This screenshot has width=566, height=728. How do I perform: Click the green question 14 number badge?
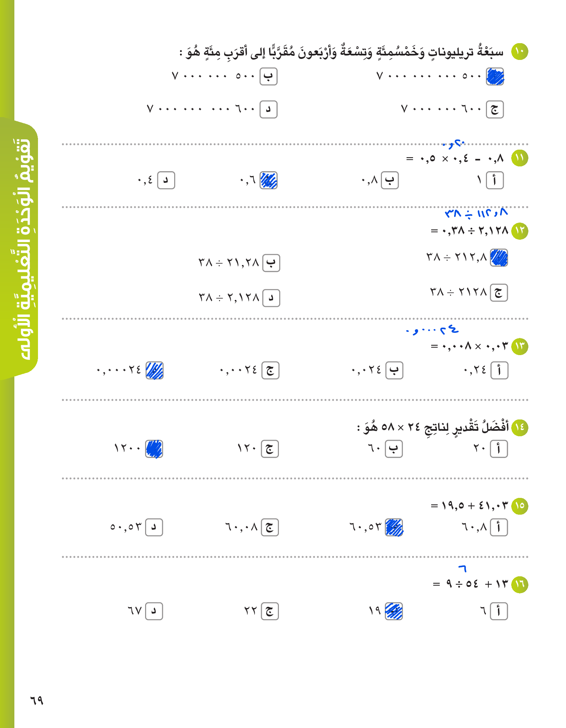(519, 427)
